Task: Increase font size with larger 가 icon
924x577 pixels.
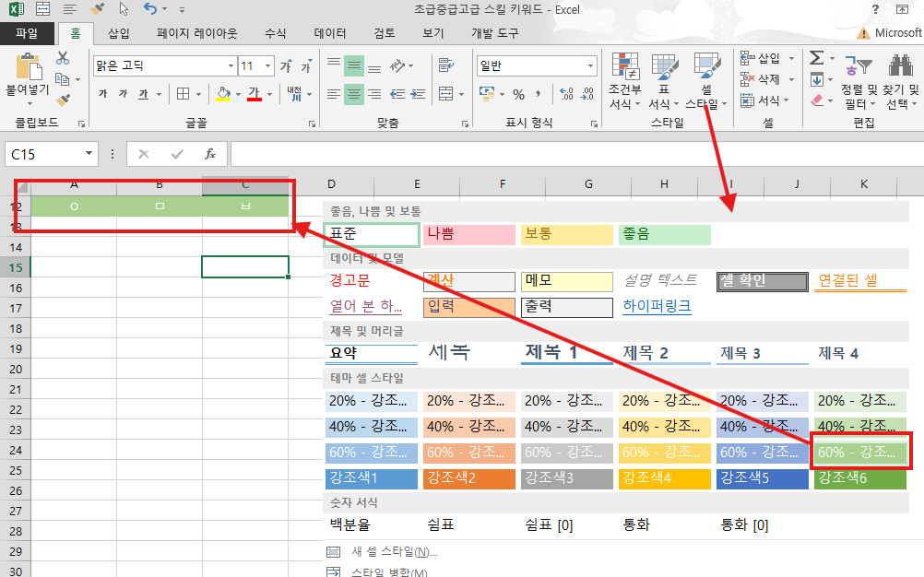Action: tap(287, 66)
